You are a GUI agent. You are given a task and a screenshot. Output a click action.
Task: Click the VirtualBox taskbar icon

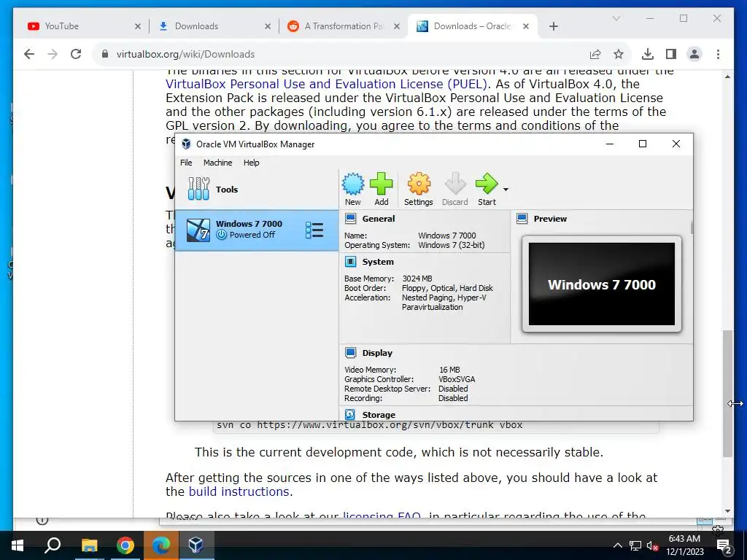coord(196,545)
